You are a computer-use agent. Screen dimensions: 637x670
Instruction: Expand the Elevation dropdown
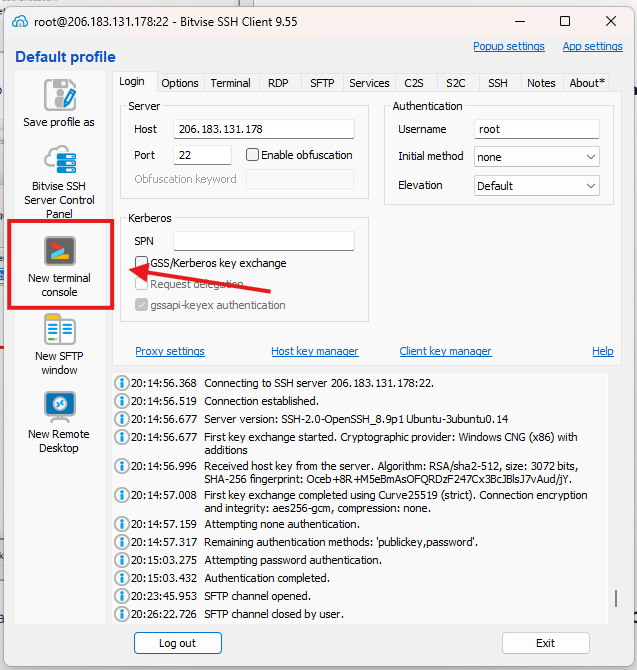coord(537,186)
